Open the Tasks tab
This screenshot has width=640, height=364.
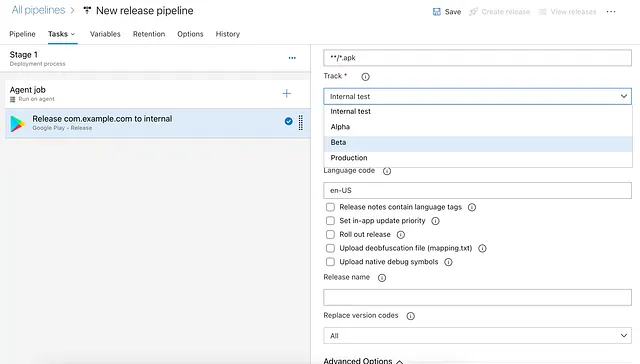[58, 34]
